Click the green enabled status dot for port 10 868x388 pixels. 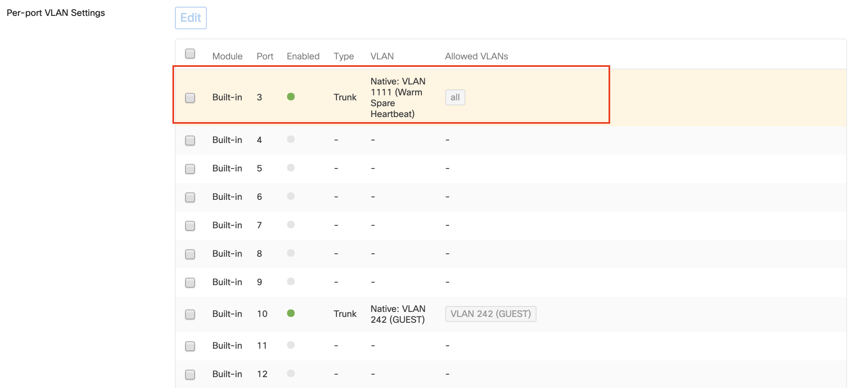291,314
